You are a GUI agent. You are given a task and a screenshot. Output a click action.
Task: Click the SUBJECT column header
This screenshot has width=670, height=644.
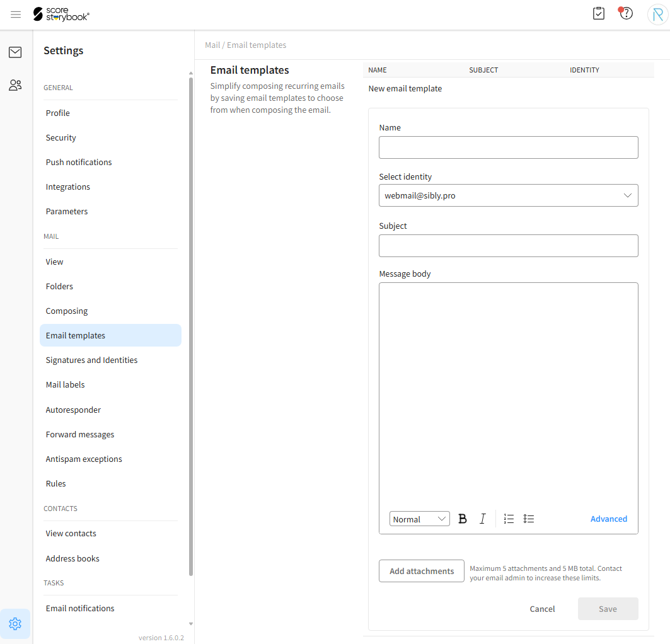click(x=483, y=70)
